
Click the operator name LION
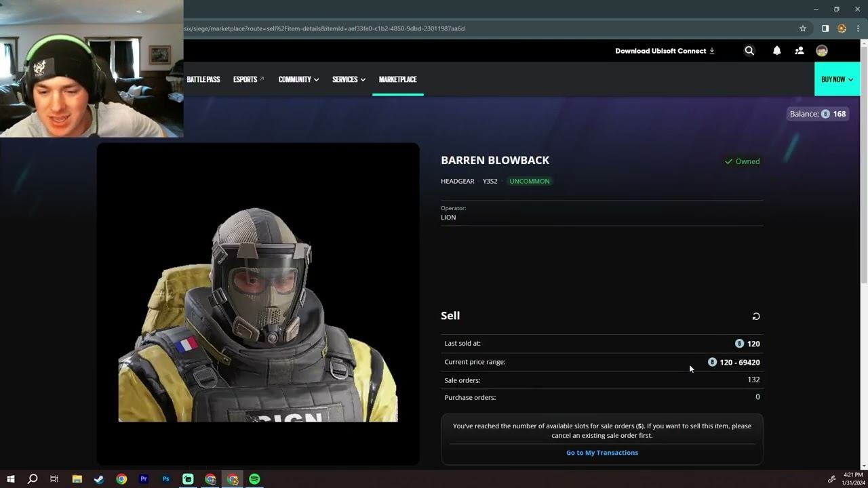coord(448,218)
